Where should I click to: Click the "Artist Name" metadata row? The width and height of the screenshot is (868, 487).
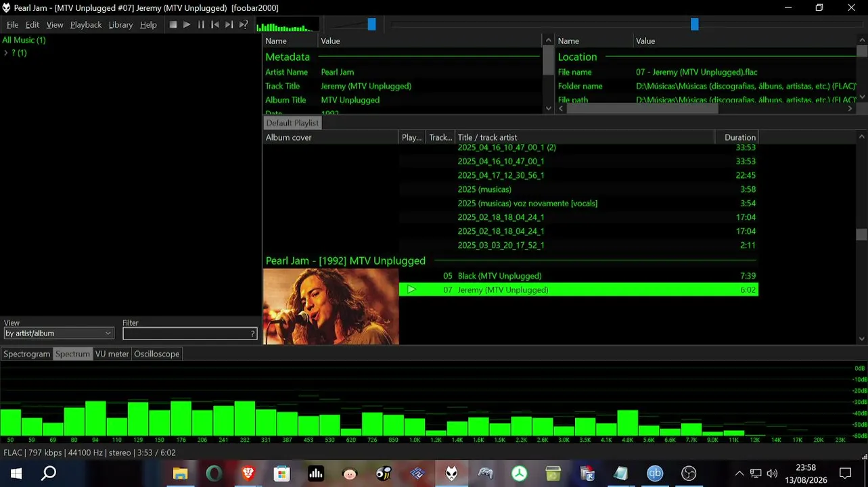(x=403, y=72)
